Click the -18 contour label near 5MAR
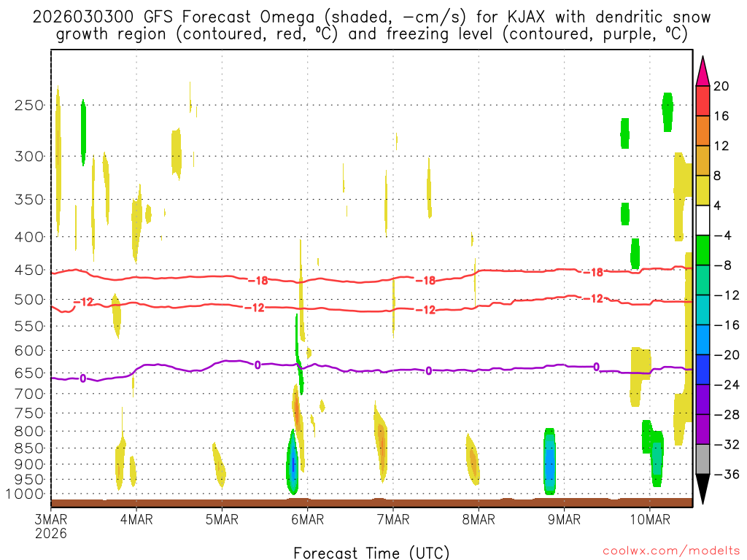This screenshot has height=560, width=747. [x=258, y=281]
